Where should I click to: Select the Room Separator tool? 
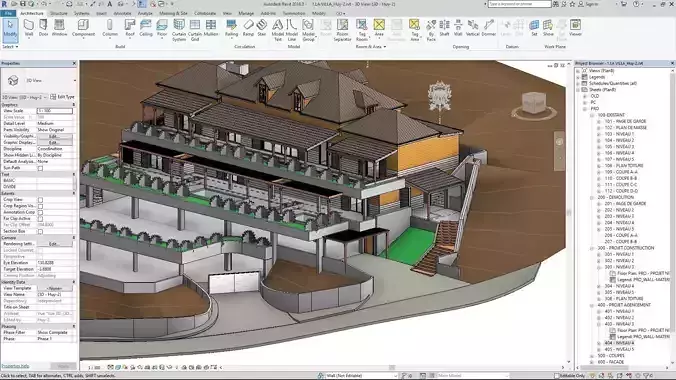(342, 30)
